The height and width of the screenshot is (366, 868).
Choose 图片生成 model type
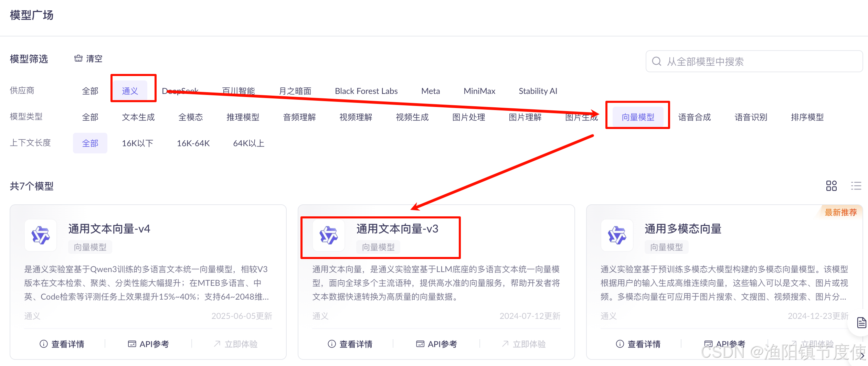click(582, 117)
